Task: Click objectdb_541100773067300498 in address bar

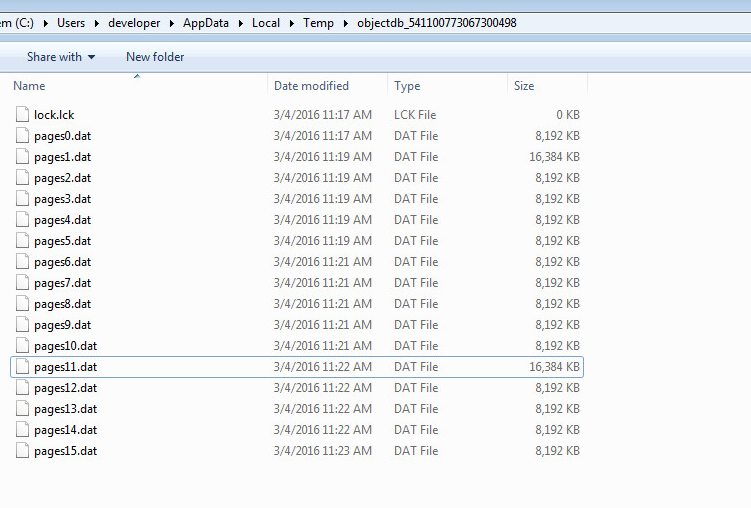Action: (437, 23)
